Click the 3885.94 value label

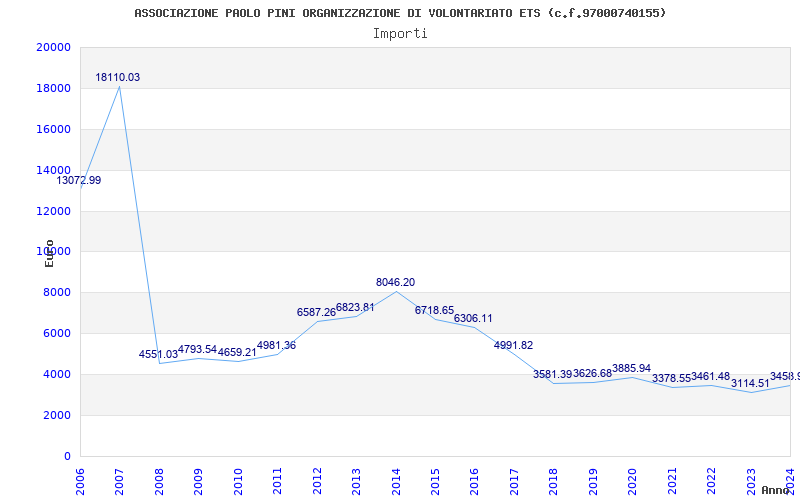click(x=631, y=368)
